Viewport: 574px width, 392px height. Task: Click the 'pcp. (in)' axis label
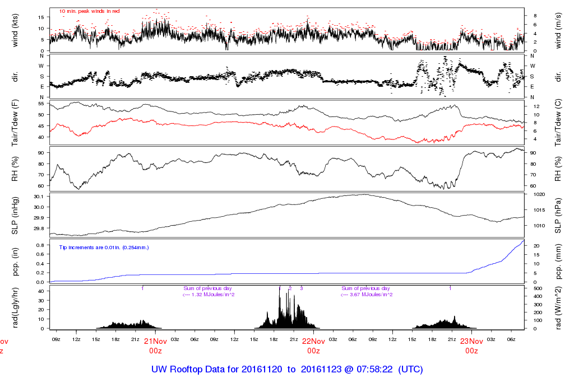(15, 262)
